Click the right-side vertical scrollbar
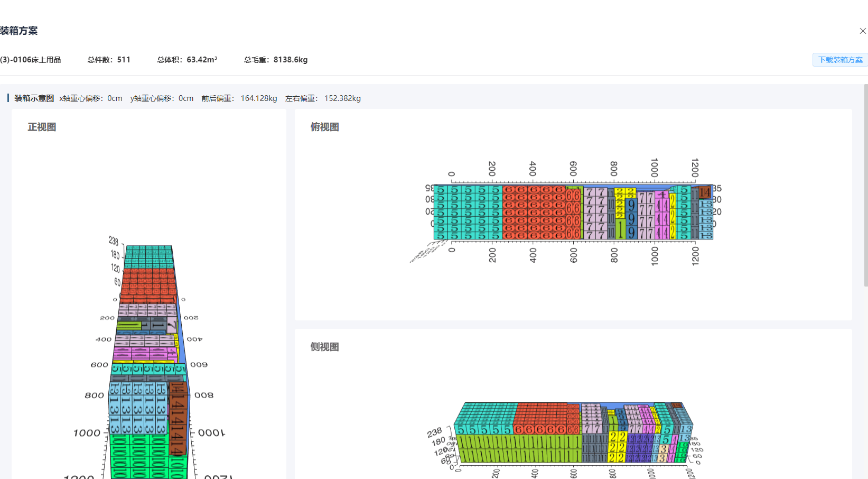 pyautogui.click(x=865, y=185)
